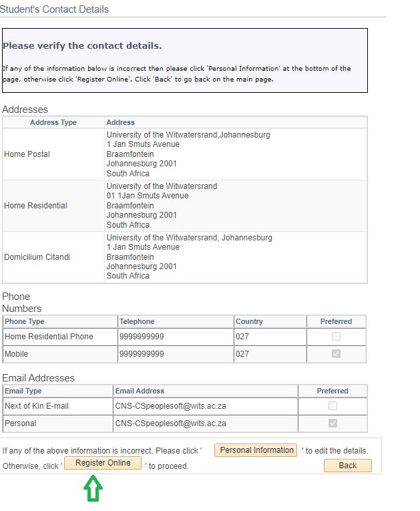Select the Domicilium Citandi row label
Viewport: 420px width, 511px height.
[37, 257]
